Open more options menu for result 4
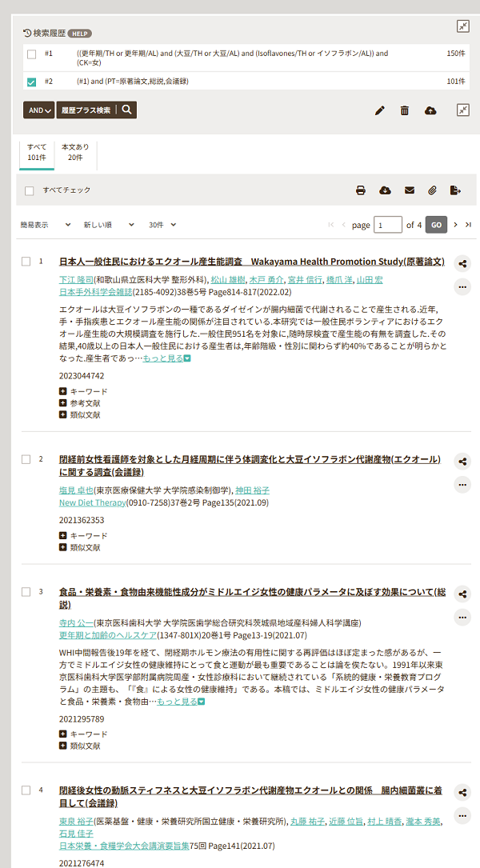This screenshot has width=480, height=868. 462,815
